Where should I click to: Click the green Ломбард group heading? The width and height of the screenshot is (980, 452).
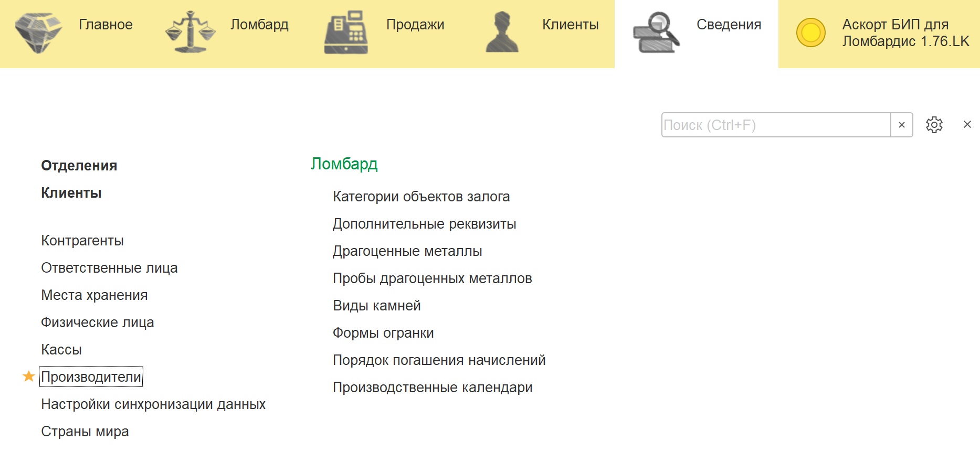pyautogui.click(x=344, y=164)
